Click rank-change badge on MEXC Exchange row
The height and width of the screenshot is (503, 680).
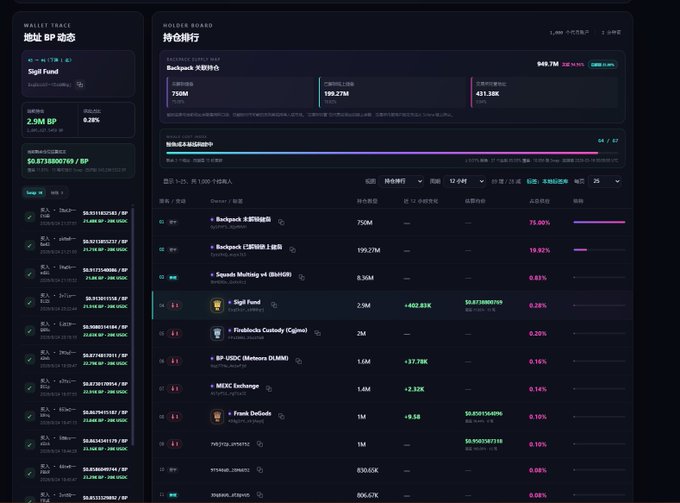point(175,389)
